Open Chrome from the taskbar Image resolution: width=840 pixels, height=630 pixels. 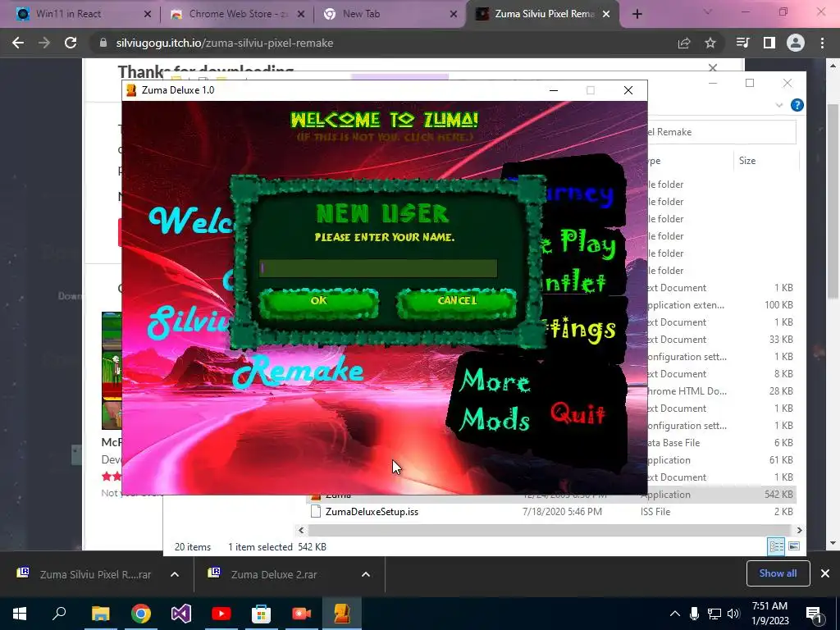click(x=141, y=614)
